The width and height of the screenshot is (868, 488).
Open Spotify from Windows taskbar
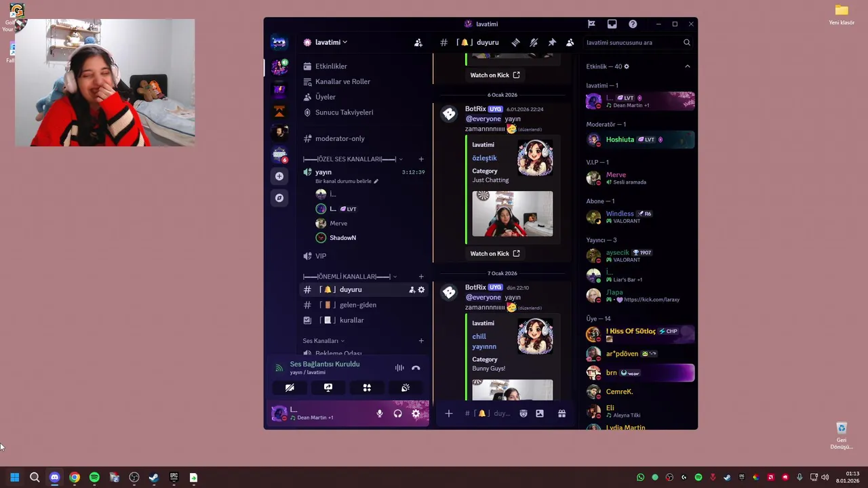click(94, 478)
